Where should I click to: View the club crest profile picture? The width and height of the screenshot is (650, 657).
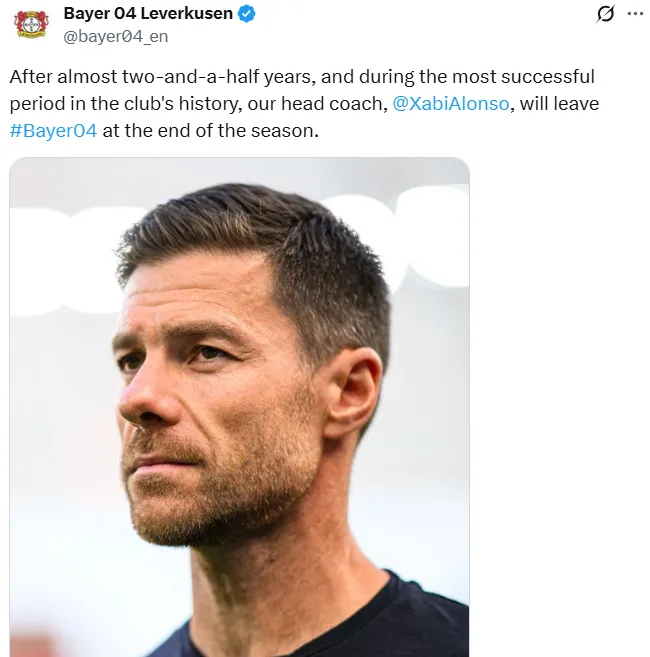click(31, 24)
